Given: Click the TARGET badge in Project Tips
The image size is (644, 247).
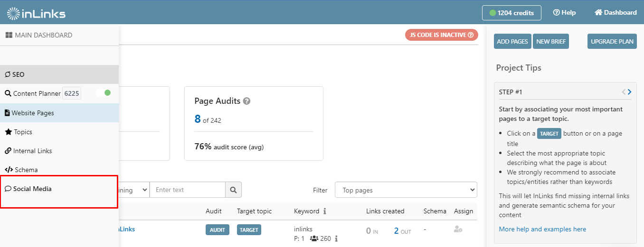Looking at the screenshot, I should pyautogui.click(x=549, y=134).
